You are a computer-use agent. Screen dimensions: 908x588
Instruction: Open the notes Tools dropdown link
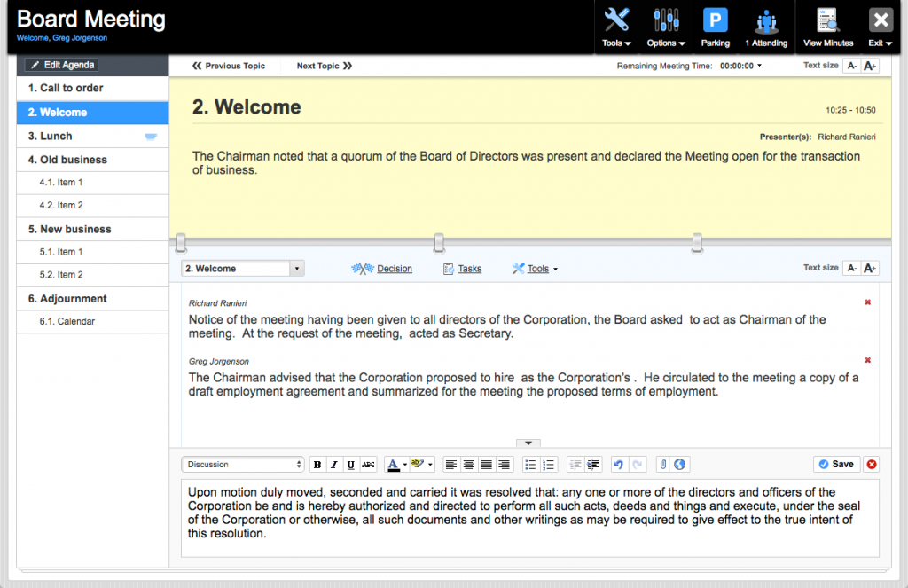pyautogui.click(x=535, y=269)
